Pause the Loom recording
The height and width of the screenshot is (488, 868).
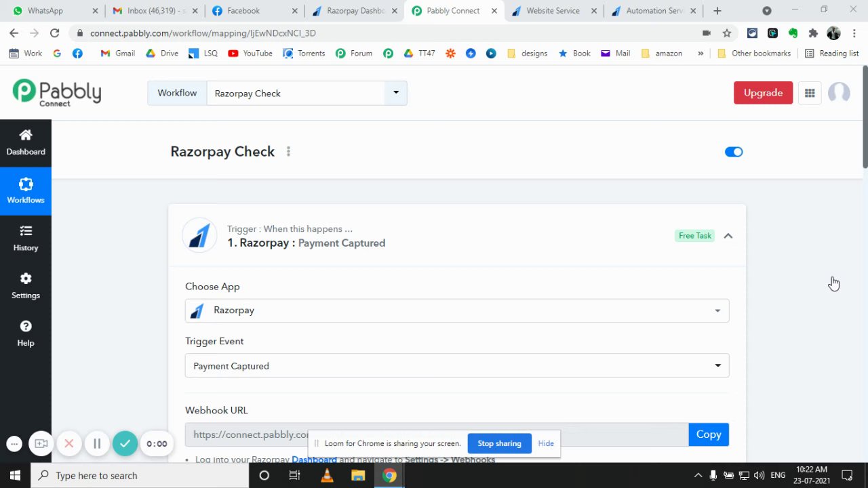pos(97,444)
